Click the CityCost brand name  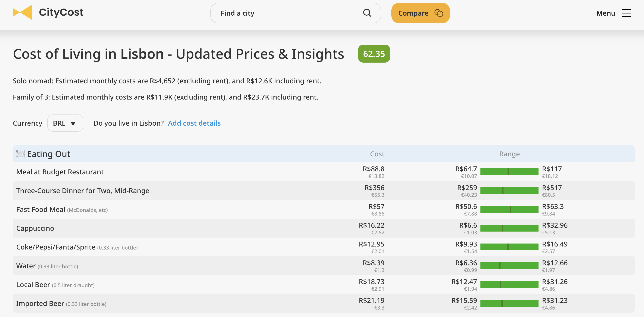61,13
